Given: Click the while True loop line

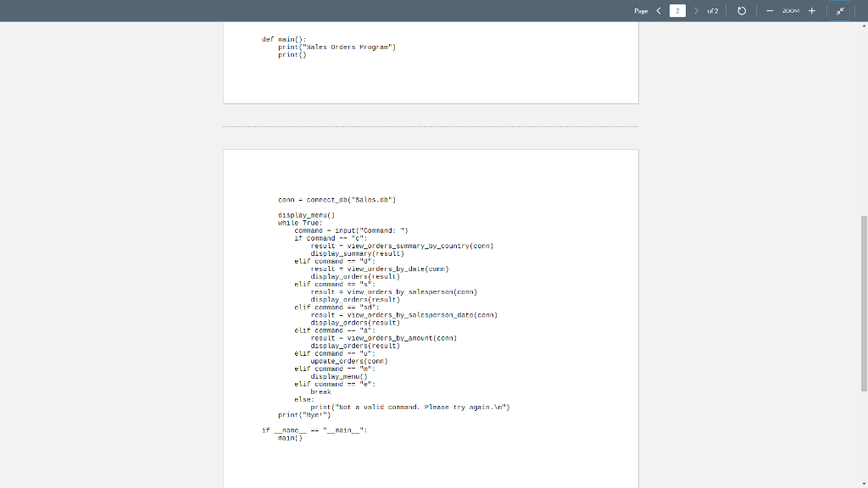Looking at the screenshot, I should coord(300,222).
